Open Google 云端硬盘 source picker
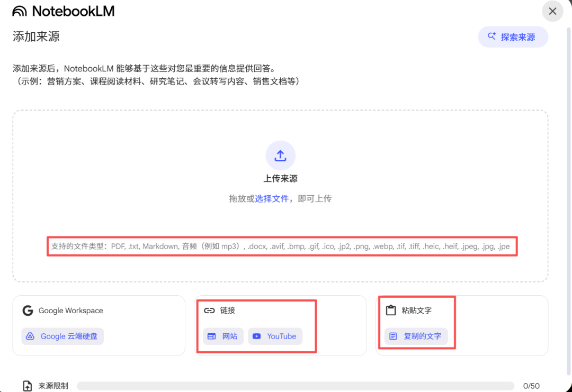The height and width of the screenshot is (392, 572). click(62, 336)
